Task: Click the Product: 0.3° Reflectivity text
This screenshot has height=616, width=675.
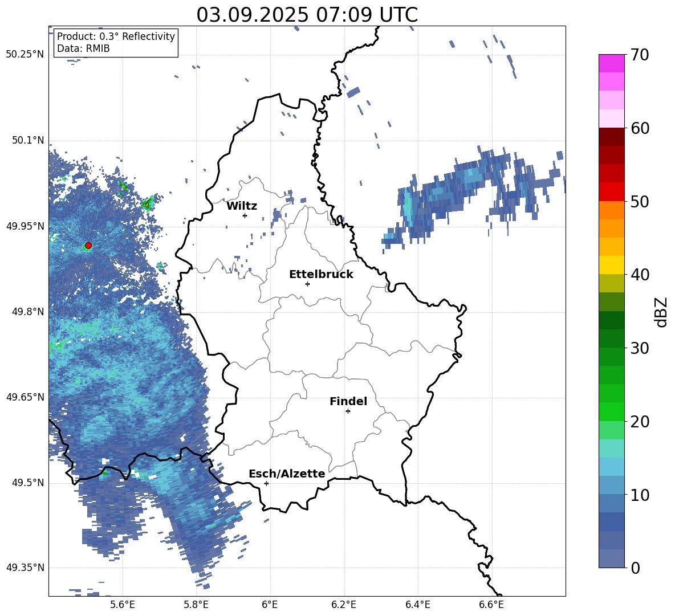Action: click(116, 36)
